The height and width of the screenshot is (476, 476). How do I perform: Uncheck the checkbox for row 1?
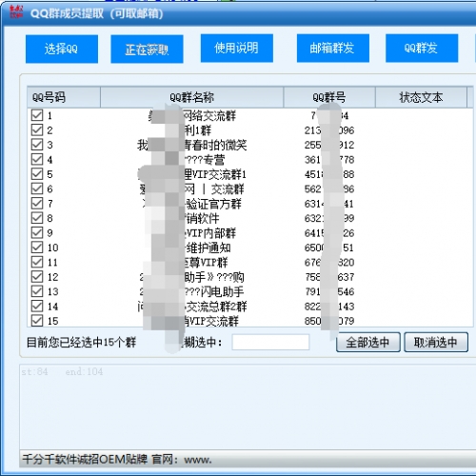pos(37,115)
